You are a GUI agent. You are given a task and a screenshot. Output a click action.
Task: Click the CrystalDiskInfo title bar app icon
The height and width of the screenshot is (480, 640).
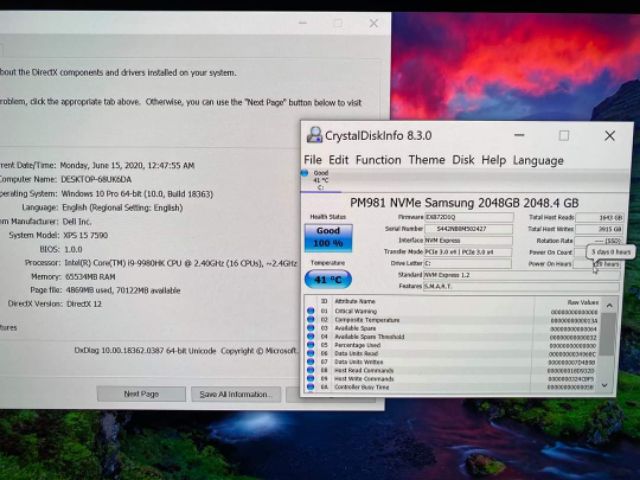click(x=314, y=135)
